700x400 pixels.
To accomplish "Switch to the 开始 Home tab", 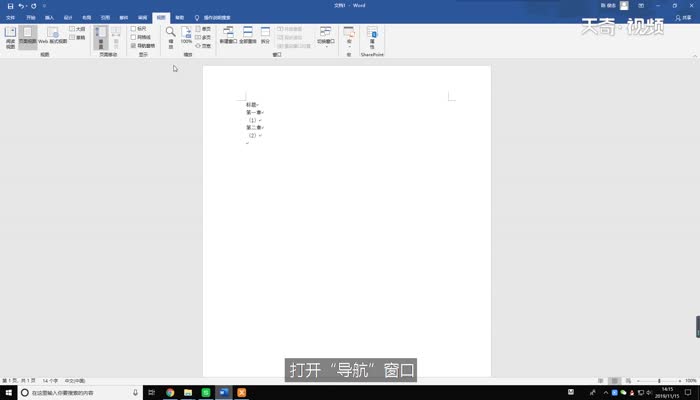I will [30, 18].
